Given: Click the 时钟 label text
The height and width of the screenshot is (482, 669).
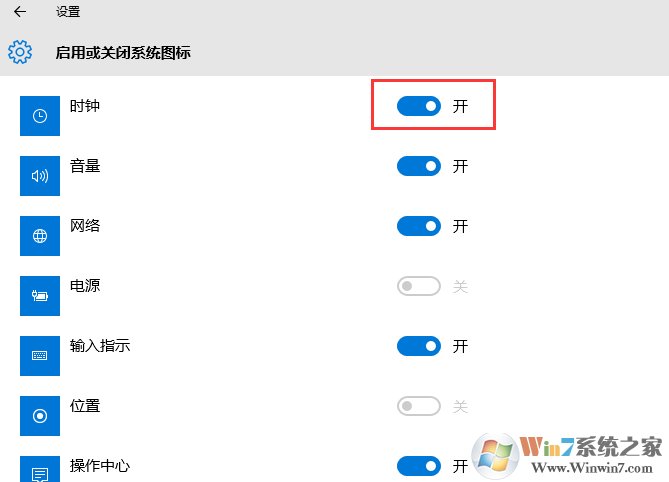Looking at the screenshot, I should point(85,106).
